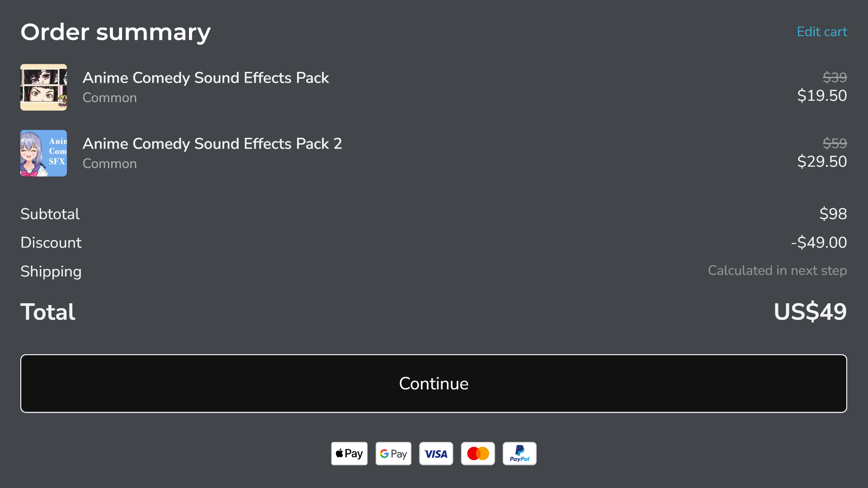Select the Anime Comedy Sound Effects Pack title
This screenshot has height=488, width=868.
click(205, 78)
